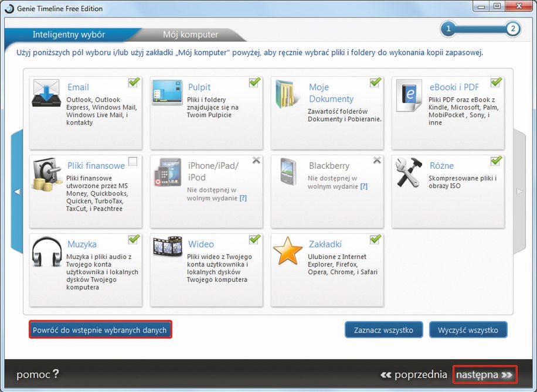Go to następna step
The width and height of the screenshot is (537, 392).
[x=485, y=374]
